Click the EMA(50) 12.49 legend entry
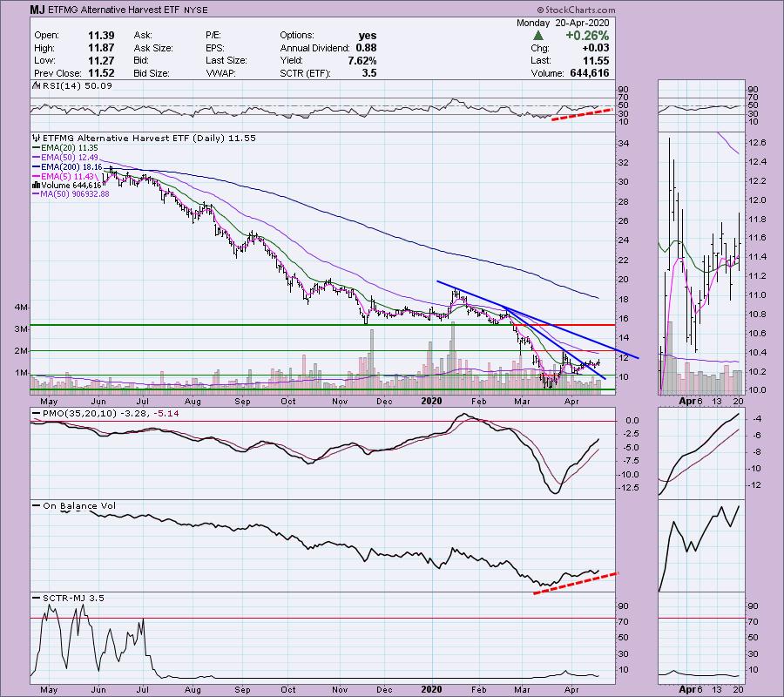784x697 pixels. (x=65, y=158)
